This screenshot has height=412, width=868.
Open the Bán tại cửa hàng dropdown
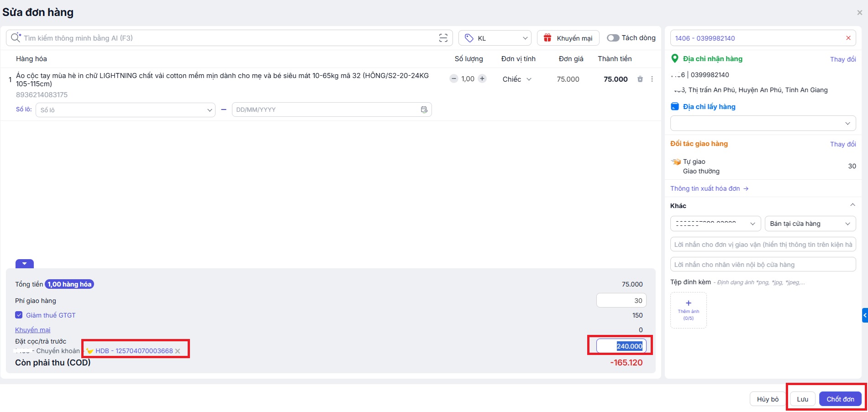click(x=810, y=224)
